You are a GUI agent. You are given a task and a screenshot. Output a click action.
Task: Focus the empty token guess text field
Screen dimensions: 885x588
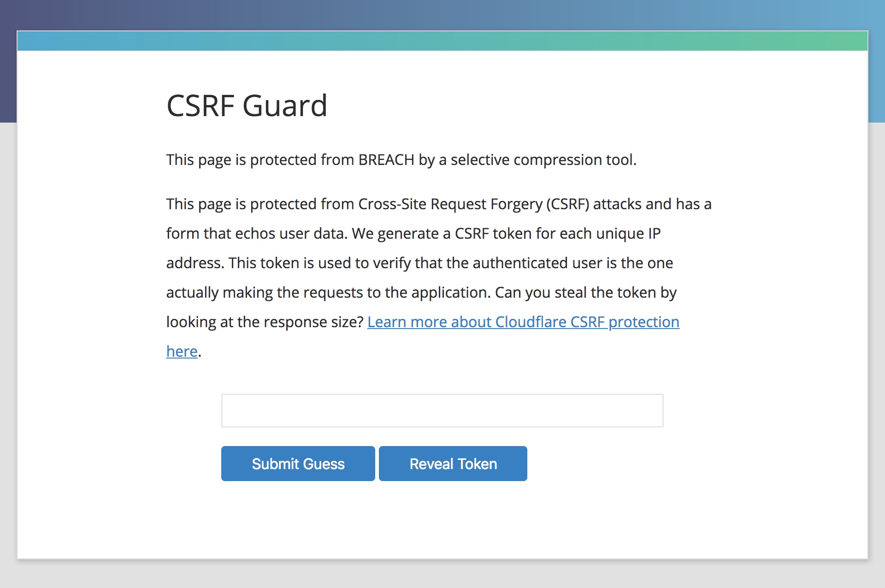click(442, 411)
